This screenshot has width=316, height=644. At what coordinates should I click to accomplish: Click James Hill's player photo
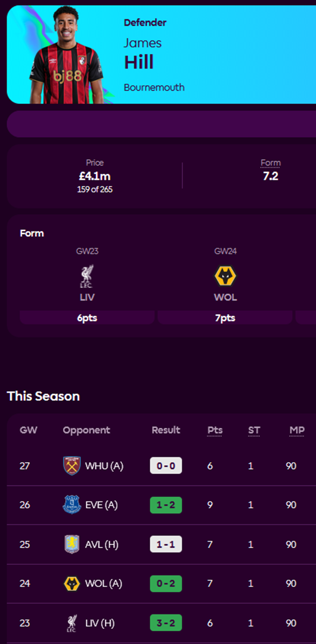tap(67, 56)
